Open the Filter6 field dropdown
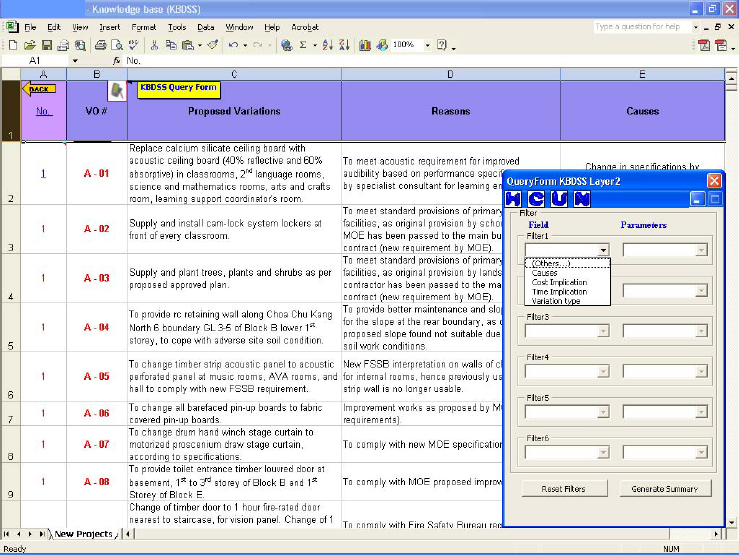 click(x=603, y=453)
